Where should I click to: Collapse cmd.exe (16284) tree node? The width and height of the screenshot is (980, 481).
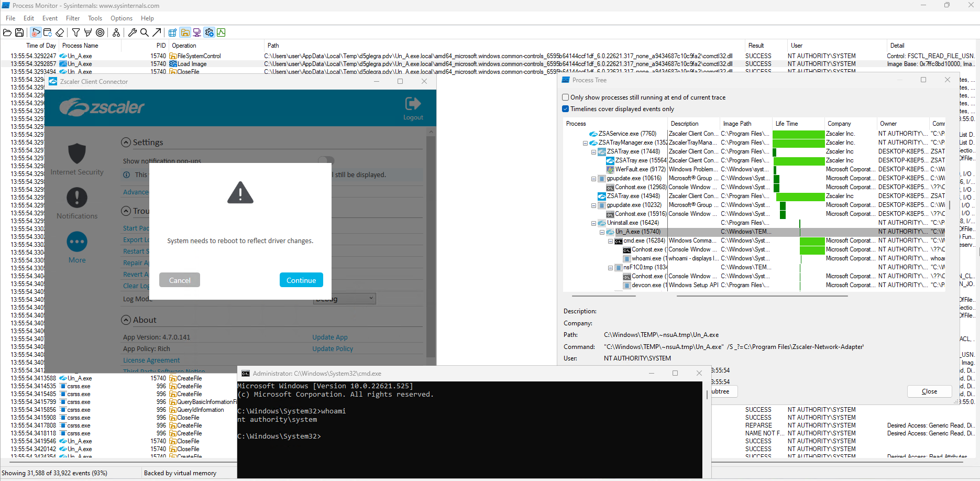tap(610, 241)
